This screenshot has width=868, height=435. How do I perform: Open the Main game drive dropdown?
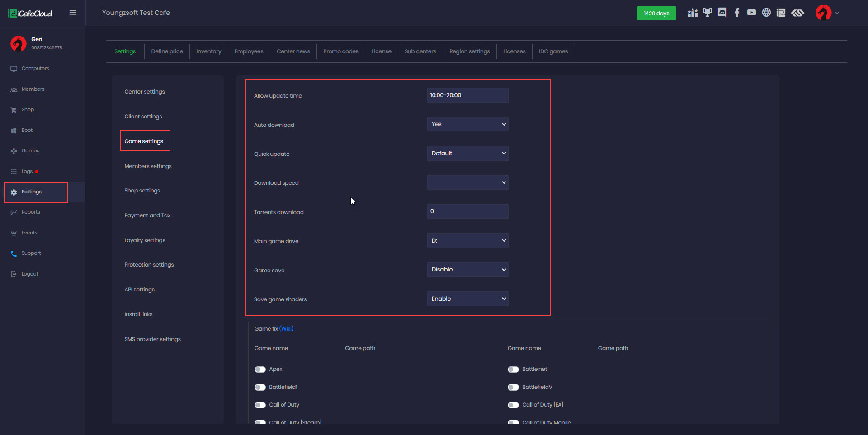[x=467, y=241]
